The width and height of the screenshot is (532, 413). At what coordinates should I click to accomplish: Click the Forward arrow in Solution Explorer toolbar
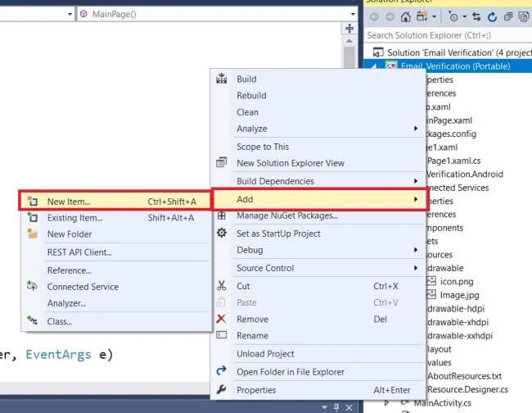coord(390,16)
